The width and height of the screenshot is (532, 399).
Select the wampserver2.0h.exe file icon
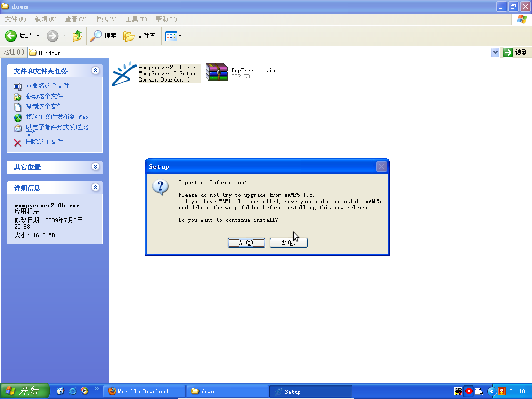[124, 74]
